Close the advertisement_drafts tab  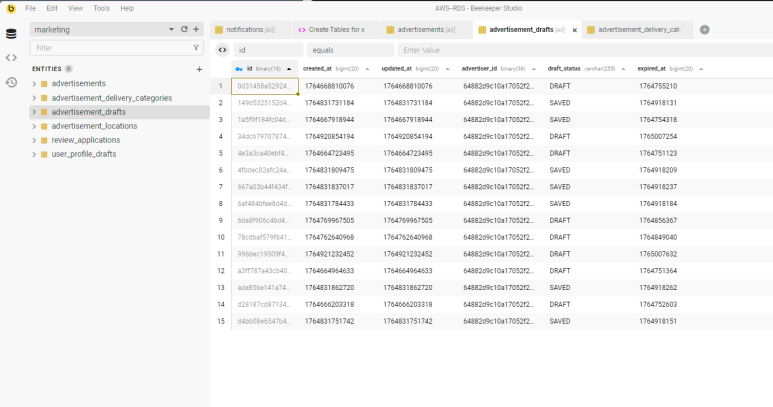tap(574, 30)
